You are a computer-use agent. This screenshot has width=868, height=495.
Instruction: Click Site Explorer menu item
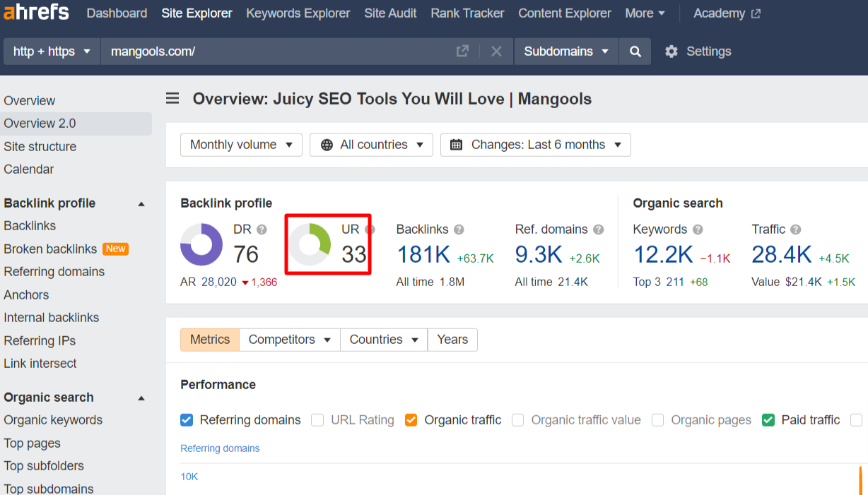197,13
